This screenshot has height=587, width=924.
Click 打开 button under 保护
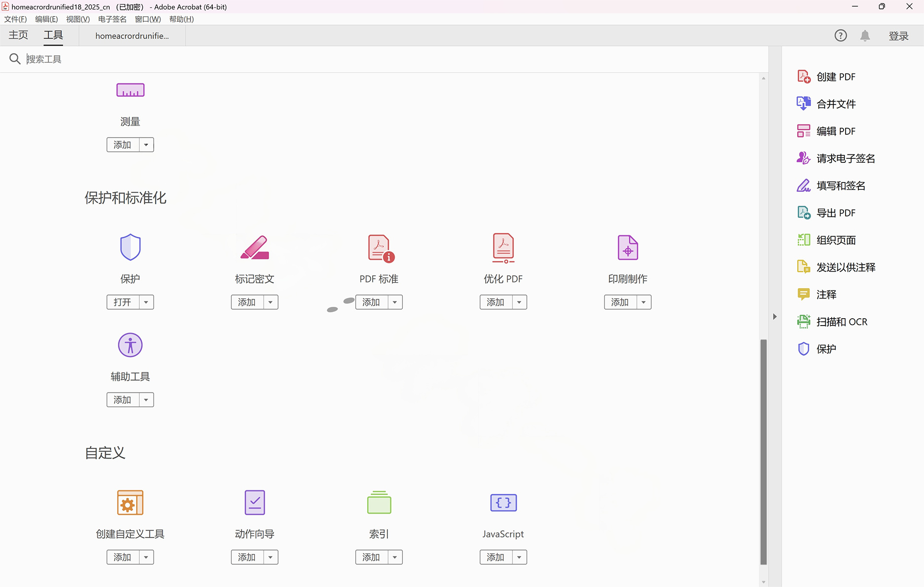(x=123, y=302)
